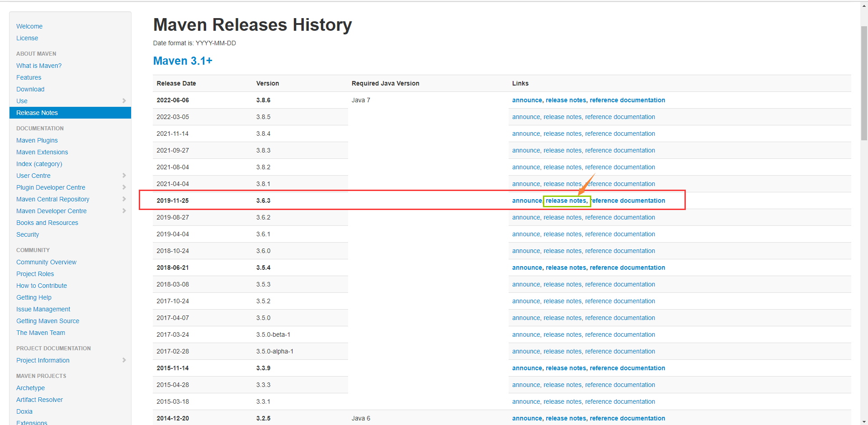Screen dimensions: 868x425
Task: Open Getting Maven Source page
Action: [x=48, y=321]
